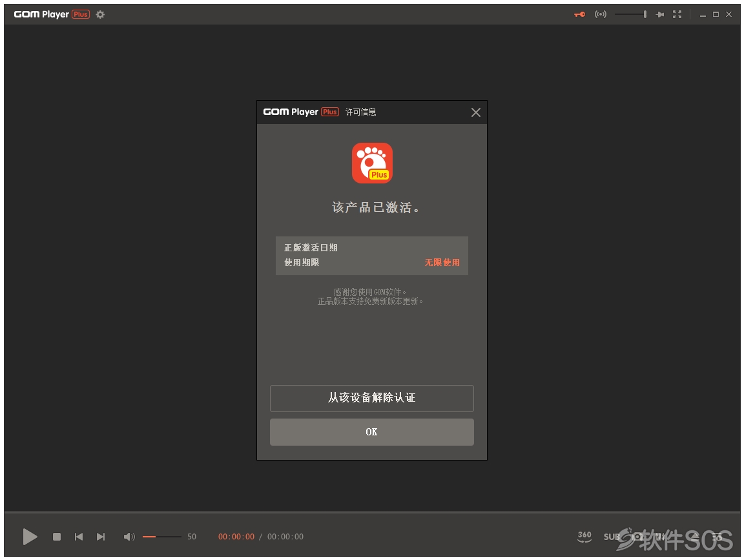Enable 360 degree video mode

point(584,536)
